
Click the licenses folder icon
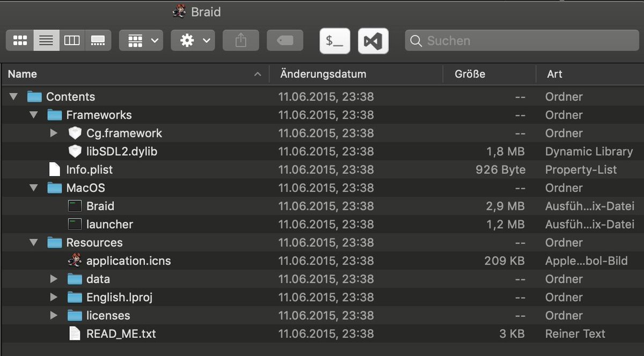click(75, 316)
